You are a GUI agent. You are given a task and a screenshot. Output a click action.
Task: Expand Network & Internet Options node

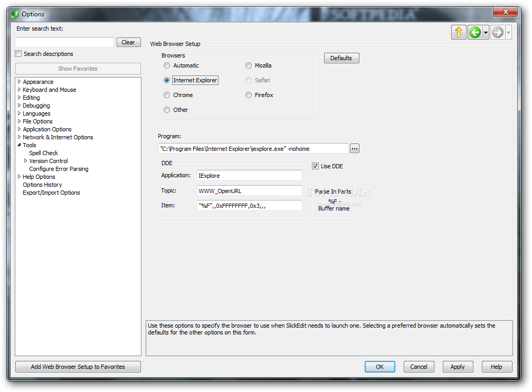pos(20,137)
